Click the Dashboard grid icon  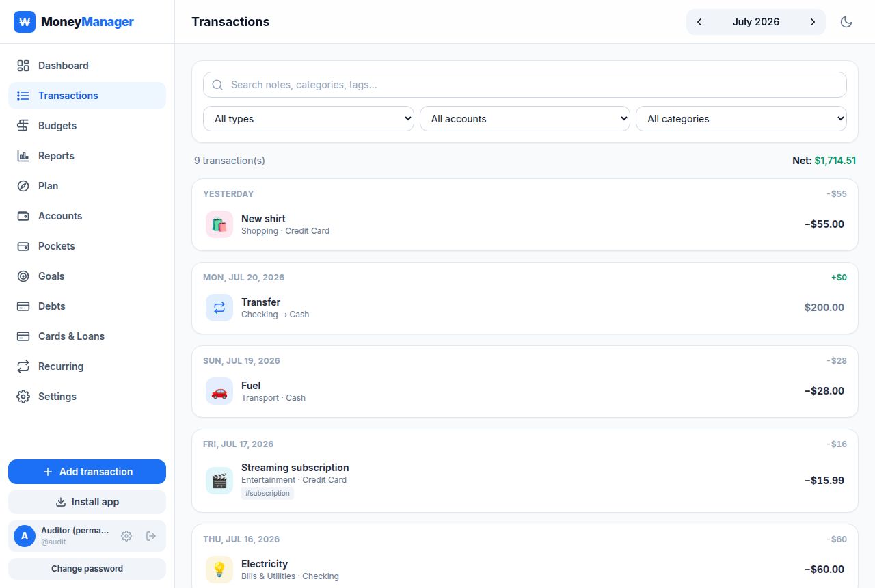pos(23,66)
